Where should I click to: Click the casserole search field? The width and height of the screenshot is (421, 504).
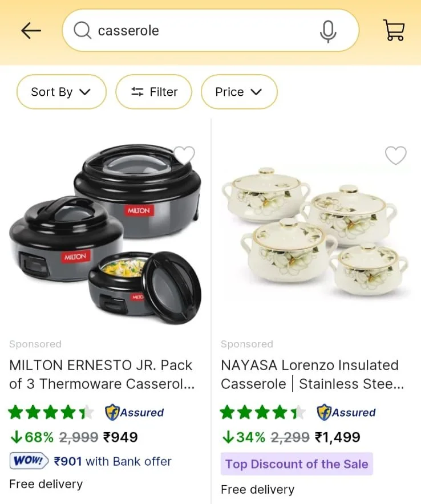coord(200,31)
